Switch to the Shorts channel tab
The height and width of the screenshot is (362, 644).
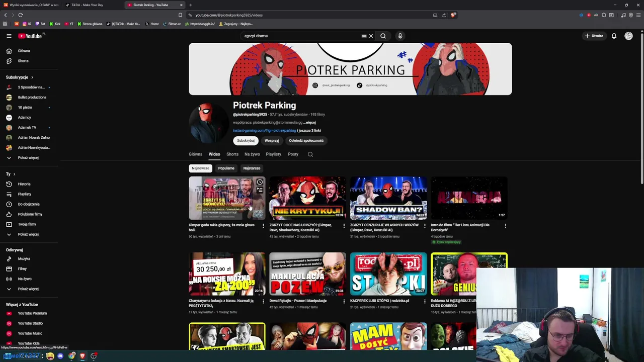coord(232,154)
